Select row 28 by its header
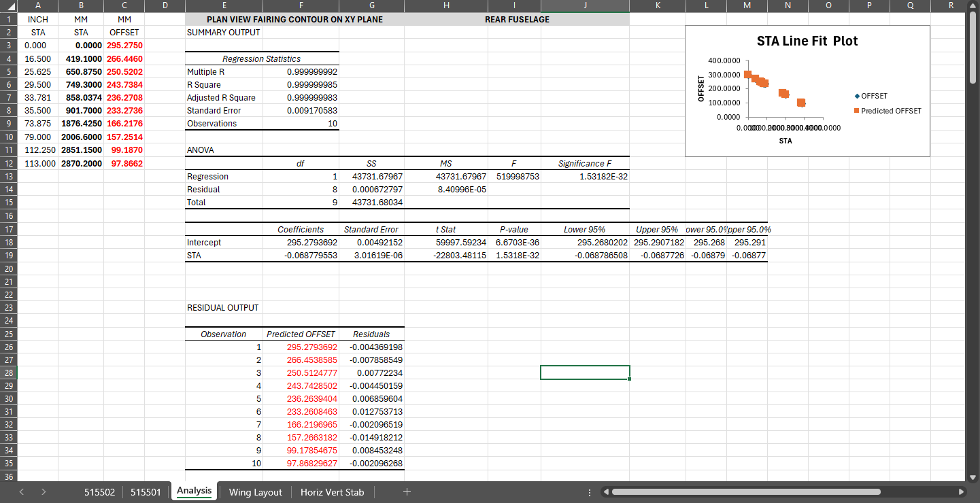Image resolution: width=980 pixels, height=503 pixels. point(10,372)
